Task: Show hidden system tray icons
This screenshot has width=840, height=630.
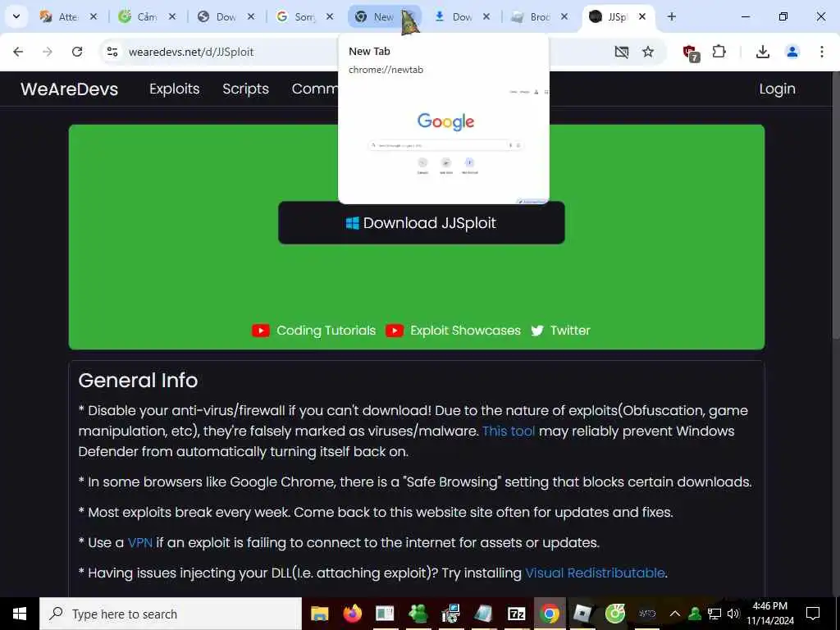Action: pyautogui.click(x=675, y=614)
